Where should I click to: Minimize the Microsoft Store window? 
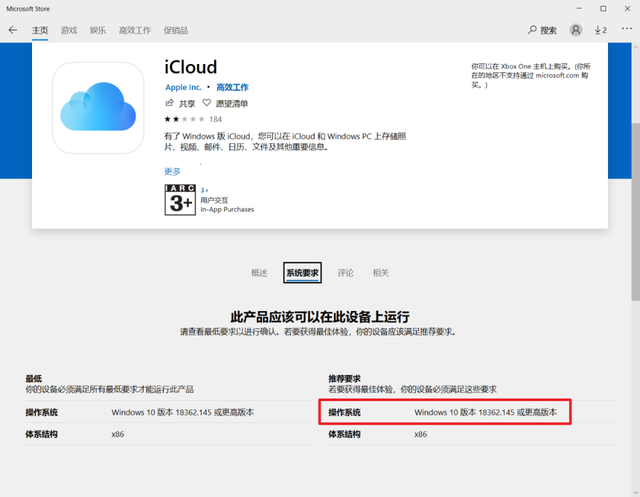579,9
